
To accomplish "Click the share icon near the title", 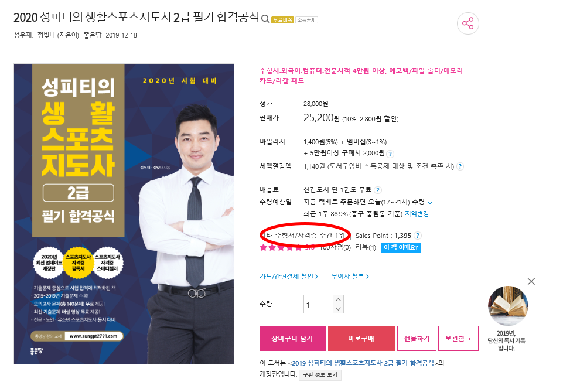I will coord(468,23).
